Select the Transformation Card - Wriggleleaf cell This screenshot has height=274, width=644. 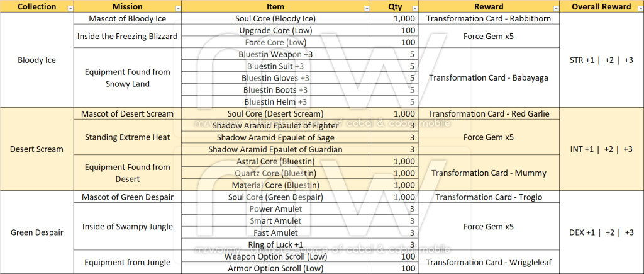tap(489, 262)
